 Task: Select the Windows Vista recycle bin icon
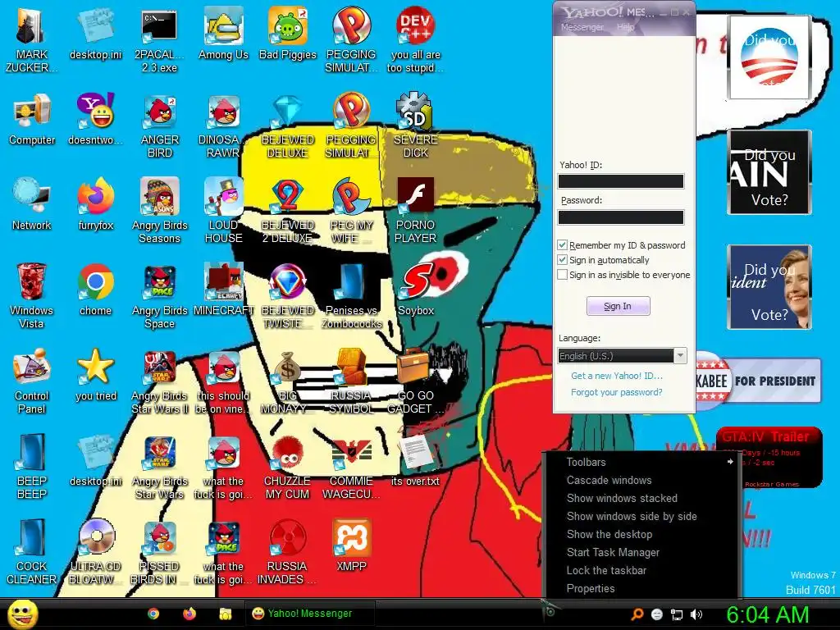[32, 295]
